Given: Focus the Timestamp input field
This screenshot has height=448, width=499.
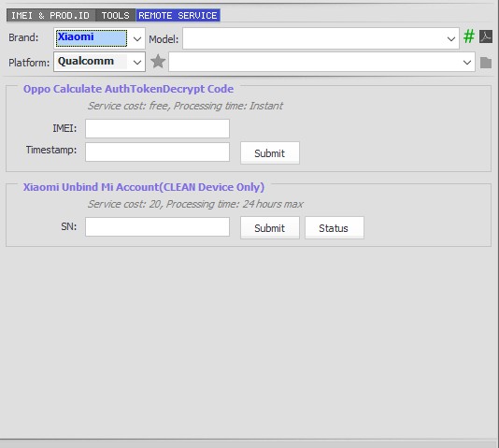Looking at the screenshot, I should (x=157, y=152).
